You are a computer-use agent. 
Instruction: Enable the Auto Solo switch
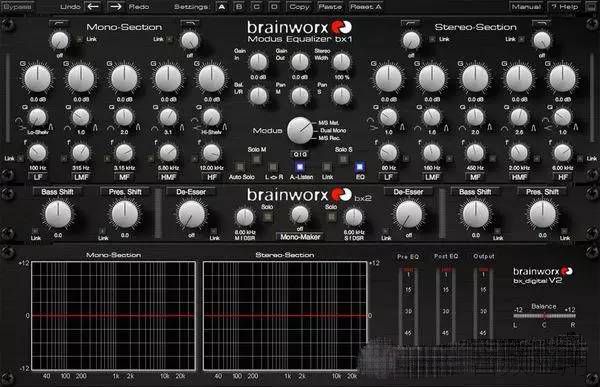pyautogui.click(x=240, y=167)
